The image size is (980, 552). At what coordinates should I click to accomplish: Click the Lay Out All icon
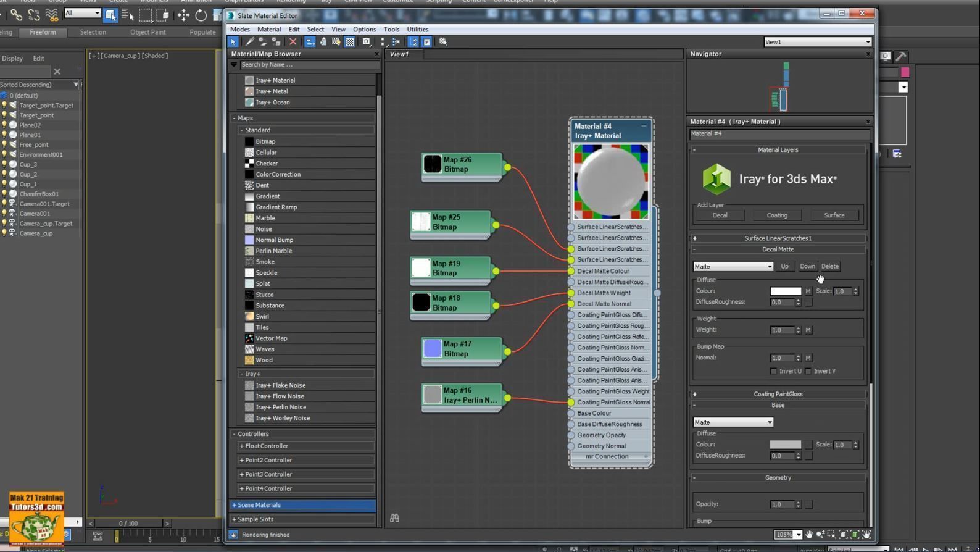[x=382, y=42]
